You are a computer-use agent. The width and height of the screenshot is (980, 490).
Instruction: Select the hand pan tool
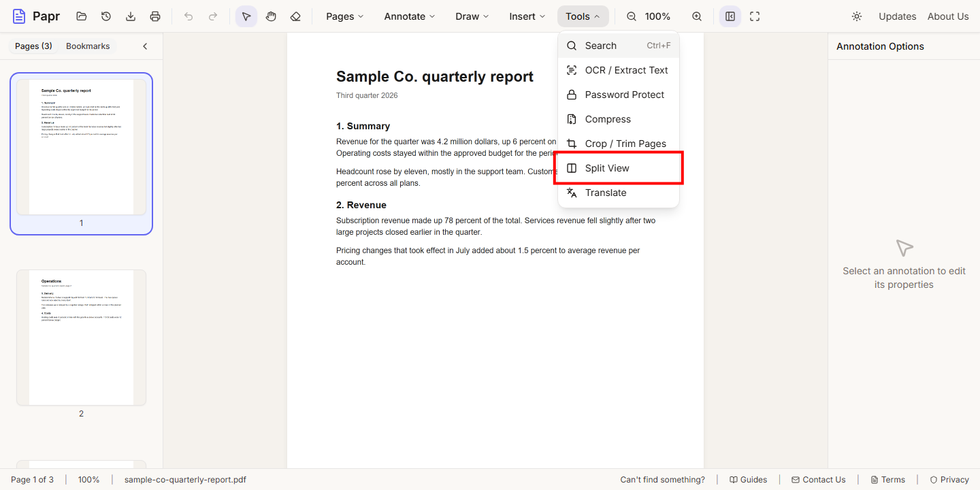coord(271,16)
